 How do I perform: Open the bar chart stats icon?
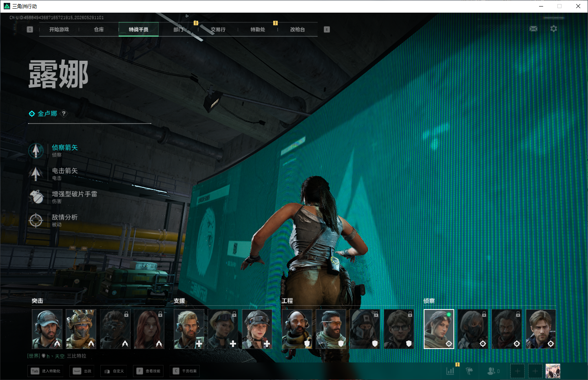450,371
